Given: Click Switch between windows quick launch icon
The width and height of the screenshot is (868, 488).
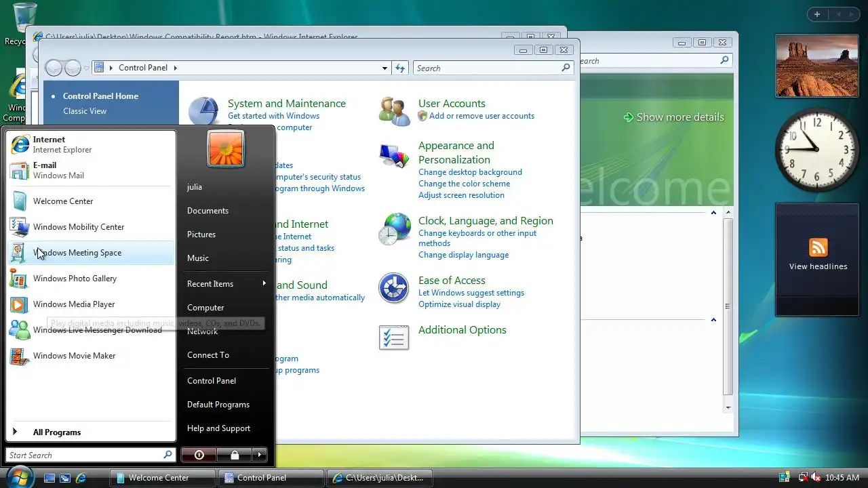Looking at the screenshot, I should [x=65, y=478].
